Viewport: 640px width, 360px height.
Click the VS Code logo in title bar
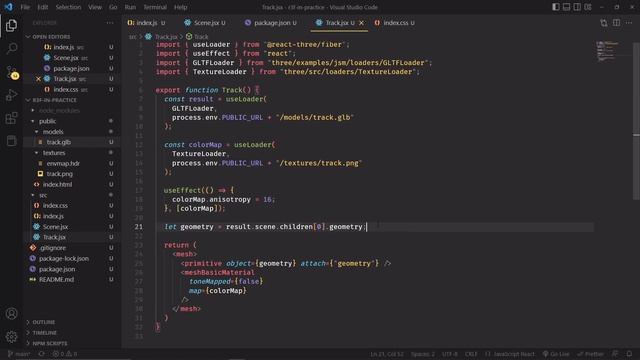click(9, 7)
